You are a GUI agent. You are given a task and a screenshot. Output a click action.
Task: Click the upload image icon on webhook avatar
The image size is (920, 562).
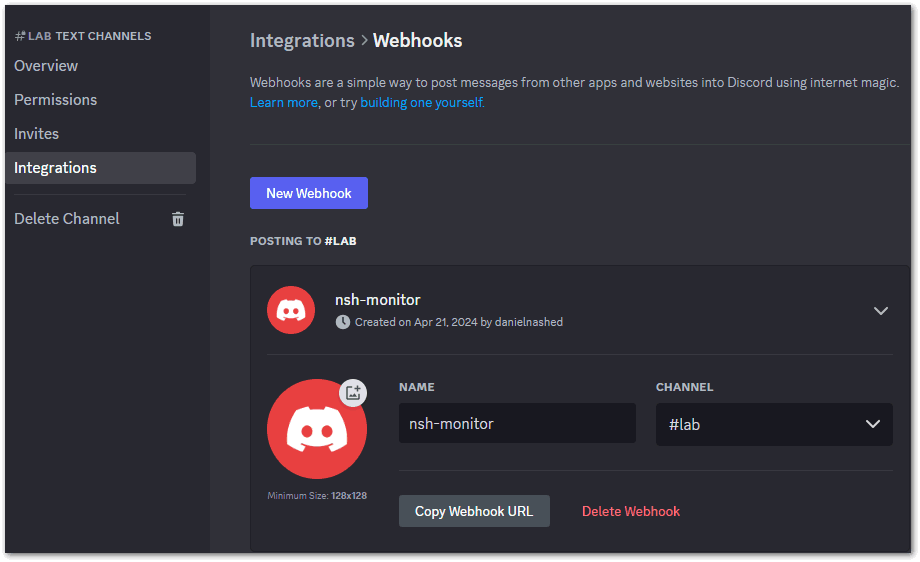tap(353, 392)
